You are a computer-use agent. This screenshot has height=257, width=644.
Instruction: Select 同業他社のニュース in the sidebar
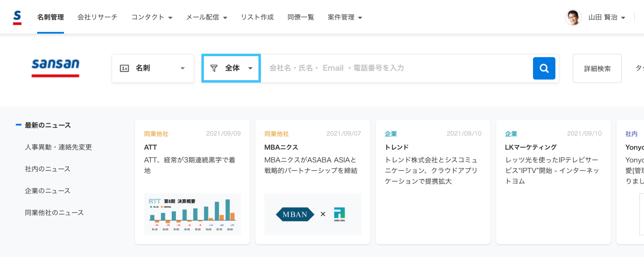coord(54,213)
